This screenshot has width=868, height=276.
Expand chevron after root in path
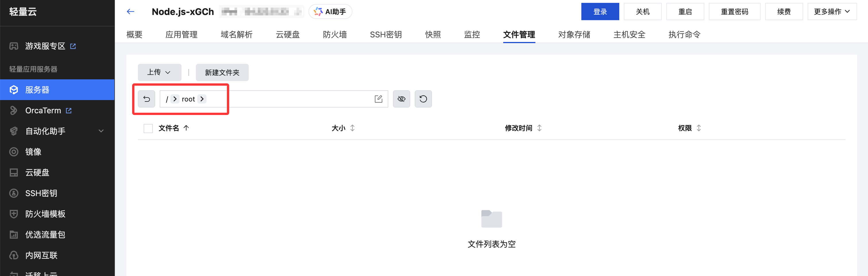pyautogui.click(x=202, y=99)
